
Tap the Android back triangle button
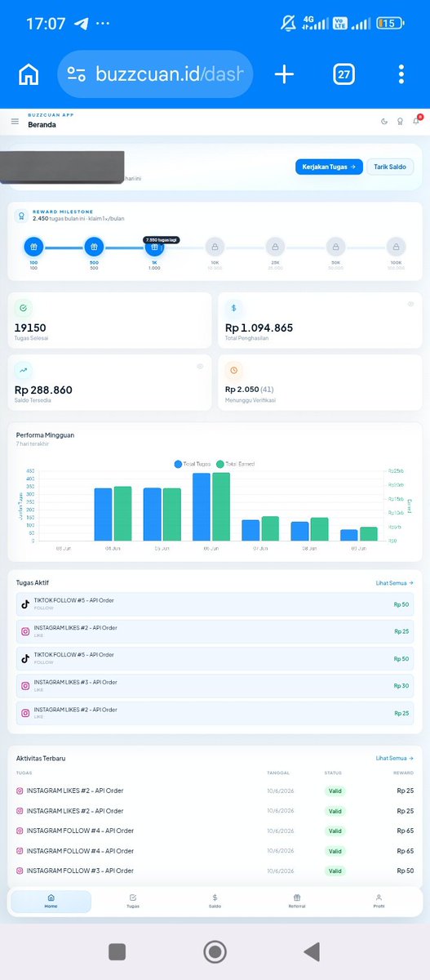(x=311, y=951)
